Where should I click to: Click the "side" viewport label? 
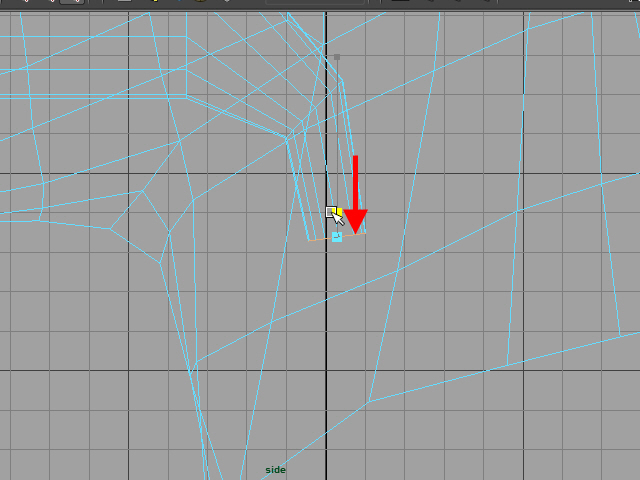click(276, 470)
